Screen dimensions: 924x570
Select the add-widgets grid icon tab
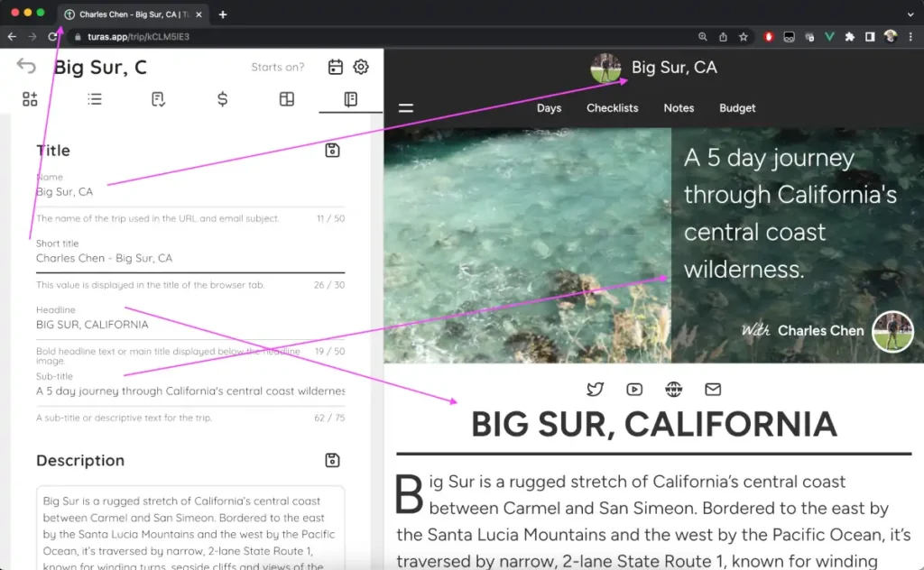pyautogui.click(x=30, y=99)
